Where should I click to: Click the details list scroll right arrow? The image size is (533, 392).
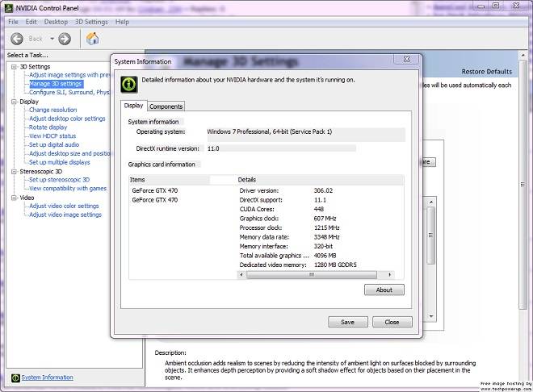coord(389,274)
